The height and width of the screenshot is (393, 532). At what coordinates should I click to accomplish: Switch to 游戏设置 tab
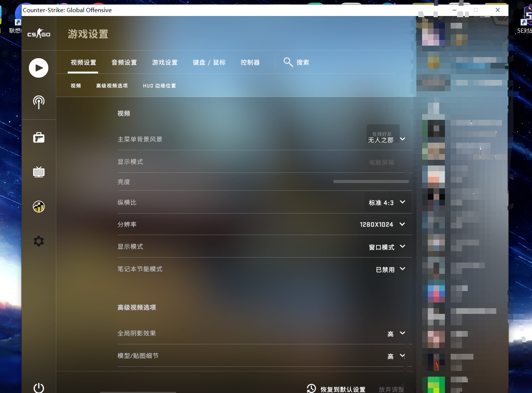[165, 62]
